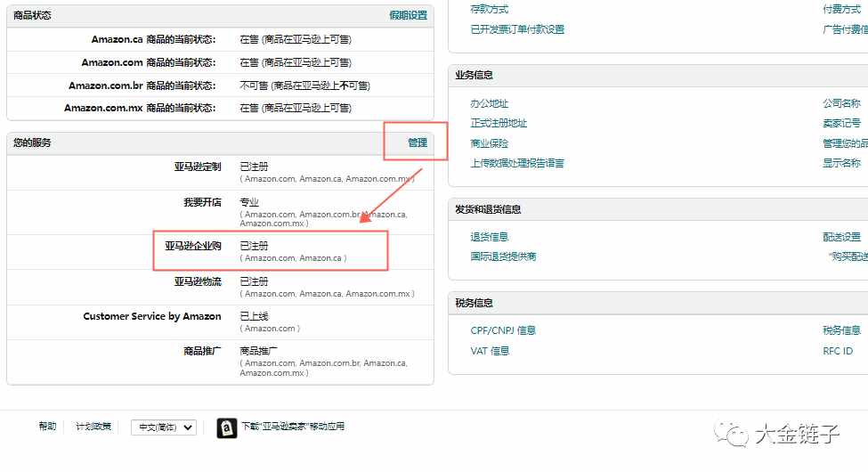Open the 显示名称 link
The height and width of the screenshot is (472, 868).
841,163
